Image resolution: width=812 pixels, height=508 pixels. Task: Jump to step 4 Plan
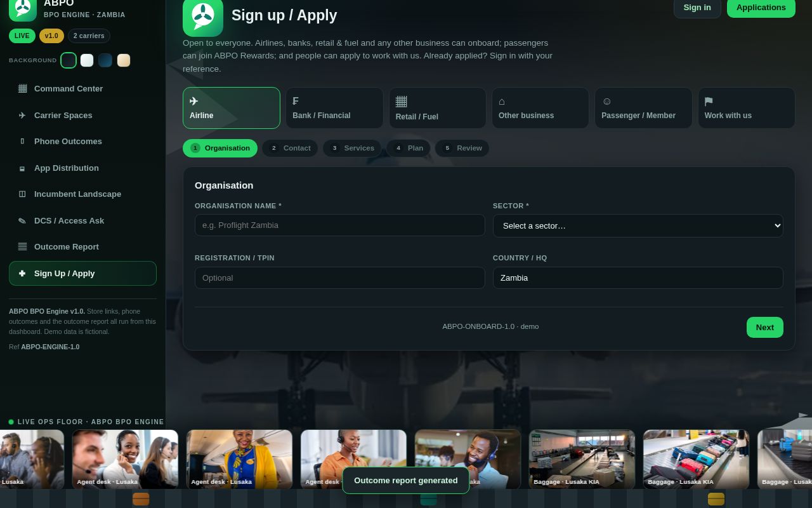point(408,148)
